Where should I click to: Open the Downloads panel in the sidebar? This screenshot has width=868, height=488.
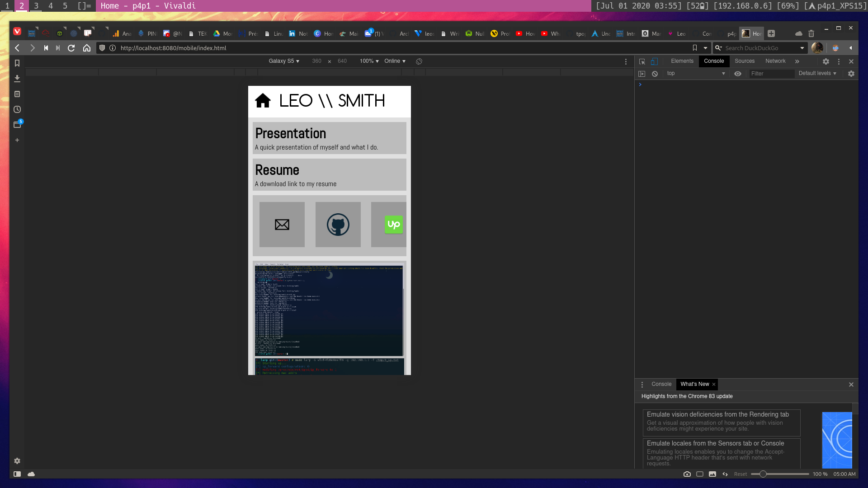(x=17, y=79)
